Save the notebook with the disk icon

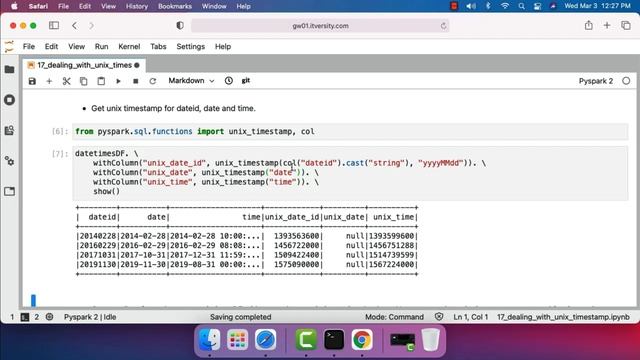point(32,81)
